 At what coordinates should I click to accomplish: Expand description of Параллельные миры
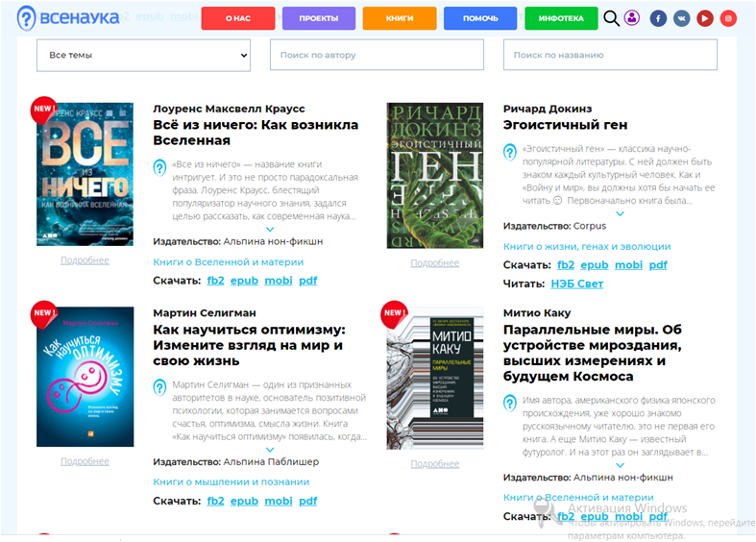(620, 465)
